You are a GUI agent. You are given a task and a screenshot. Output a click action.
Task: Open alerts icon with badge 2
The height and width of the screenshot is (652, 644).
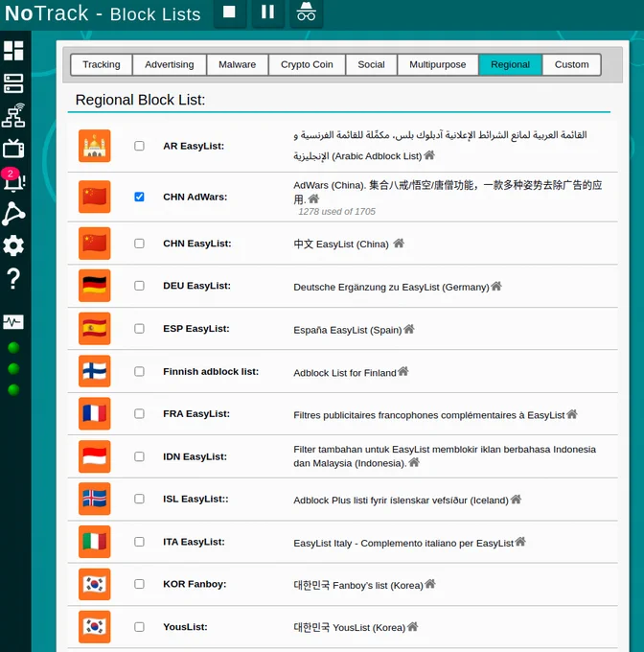point(13,180)
